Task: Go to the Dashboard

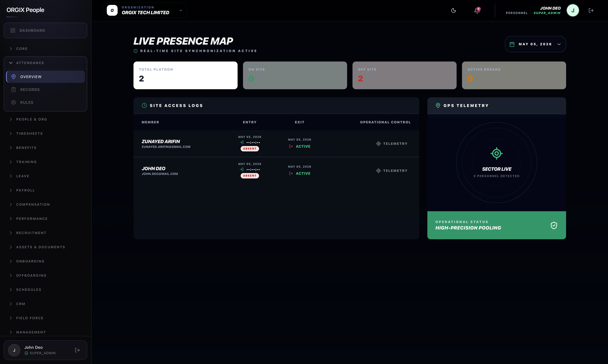Action: point(45,30)
